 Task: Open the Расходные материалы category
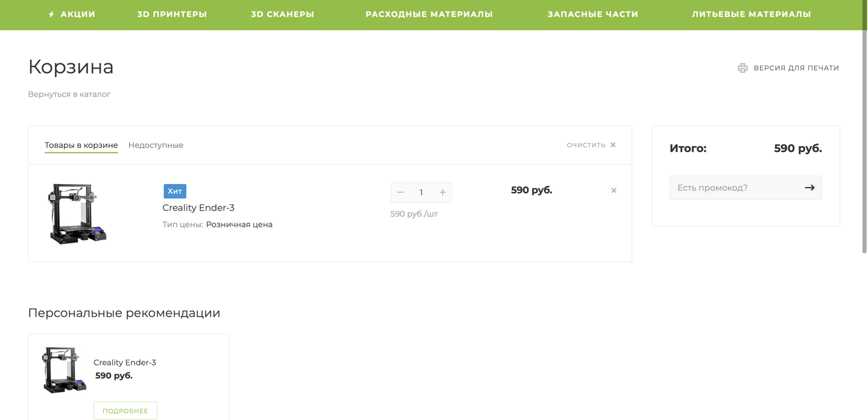(x=429, y=14)
